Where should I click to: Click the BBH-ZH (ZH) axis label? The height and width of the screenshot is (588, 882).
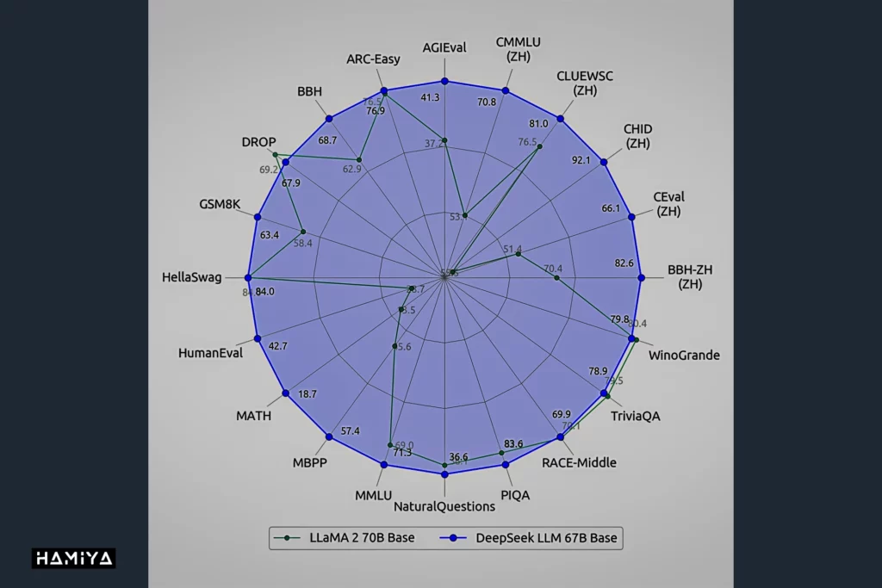[690, 276]
